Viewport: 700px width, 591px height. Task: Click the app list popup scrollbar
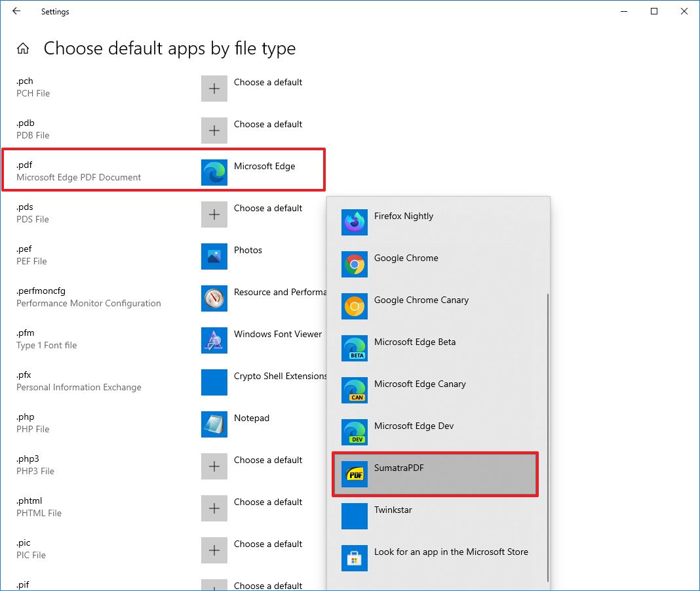click(548, 433)
